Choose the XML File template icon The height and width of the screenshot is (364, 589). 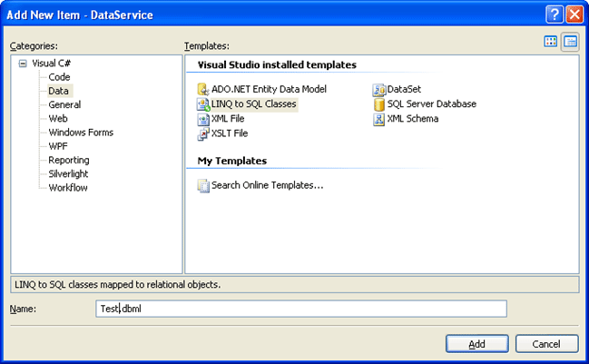point(203,119)
